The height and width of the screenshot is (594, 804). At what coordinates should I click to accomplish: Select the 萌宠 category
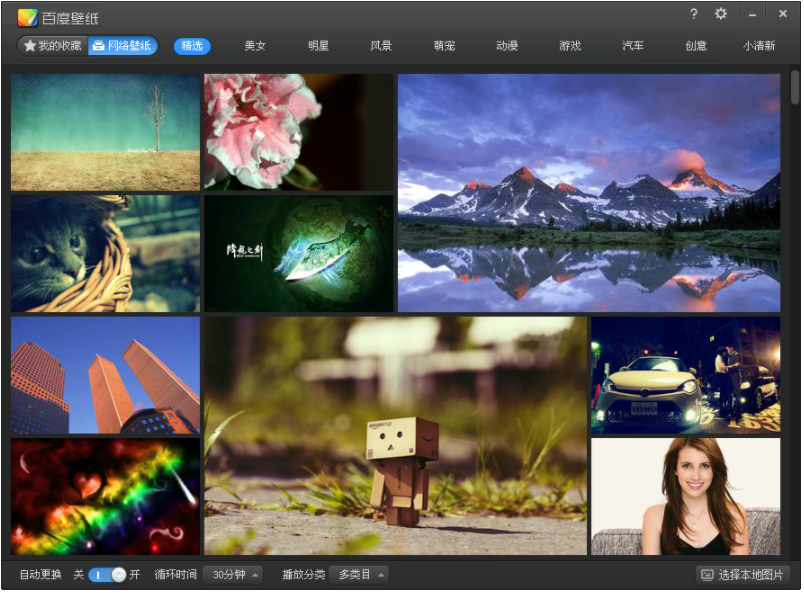pos(444,46)
